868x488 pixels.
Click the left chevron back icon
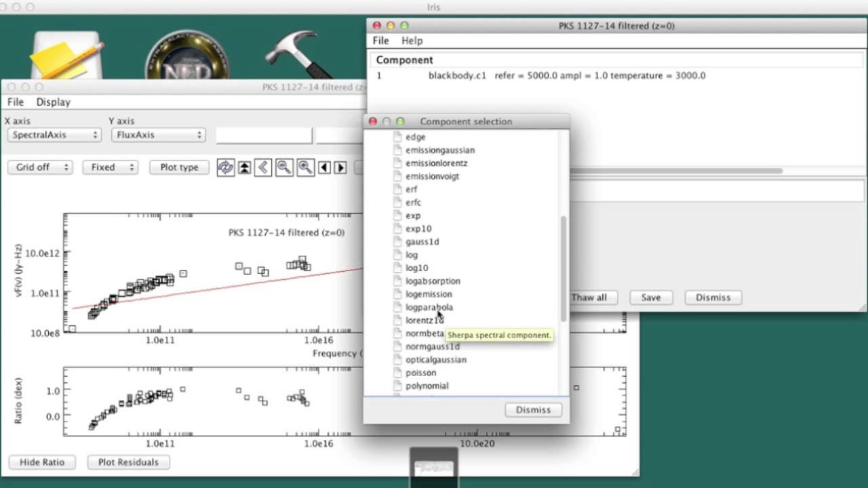pos(263,167)
